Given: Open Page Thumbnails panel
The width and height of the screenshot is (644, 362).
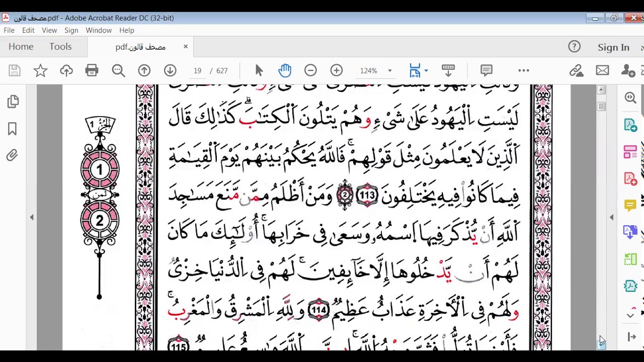Looking at the screenshot, I should tap(13, 102).
